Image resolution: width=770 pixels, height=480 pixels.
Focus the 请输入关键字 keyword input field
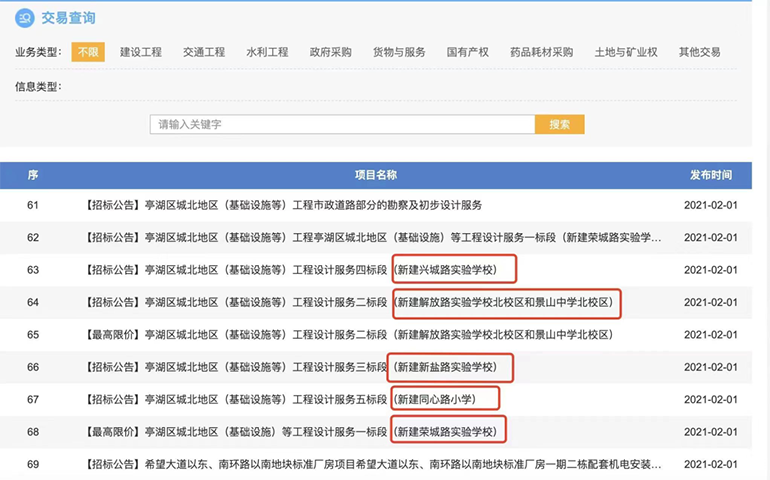click(342, 125)
